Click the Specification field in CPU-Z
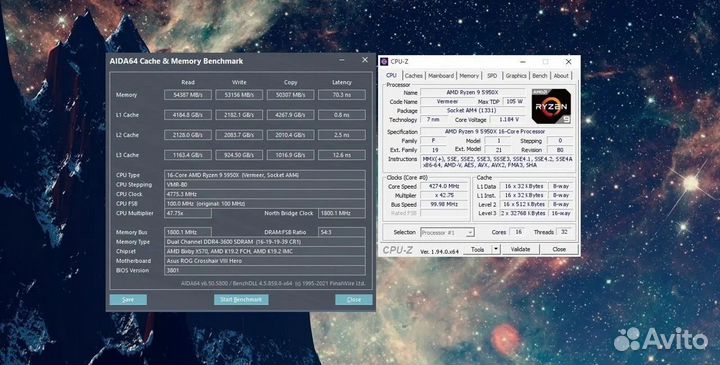Viewport: 720px width, 365px height. tap(497, 132)
